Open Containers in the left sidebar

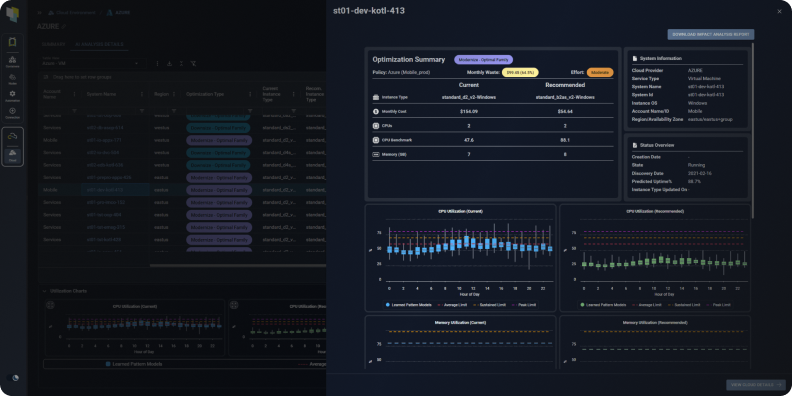(x=13, y=62)
